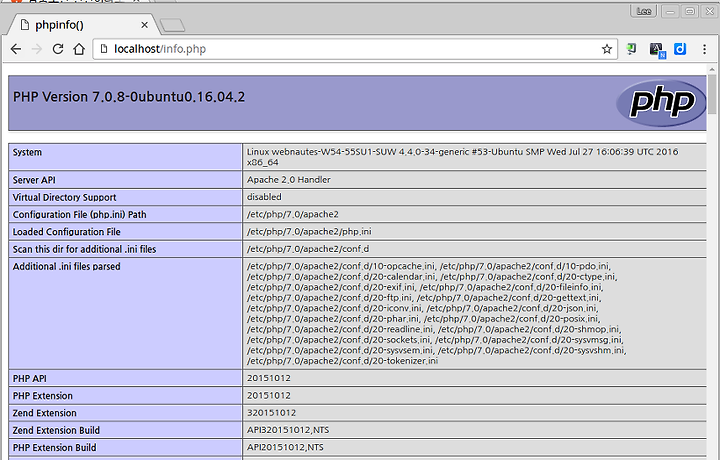This screenshot has height=460, width=720.
Task: Click the browser forward arrow
Action: pyautogui.click(x=37, y=49)
